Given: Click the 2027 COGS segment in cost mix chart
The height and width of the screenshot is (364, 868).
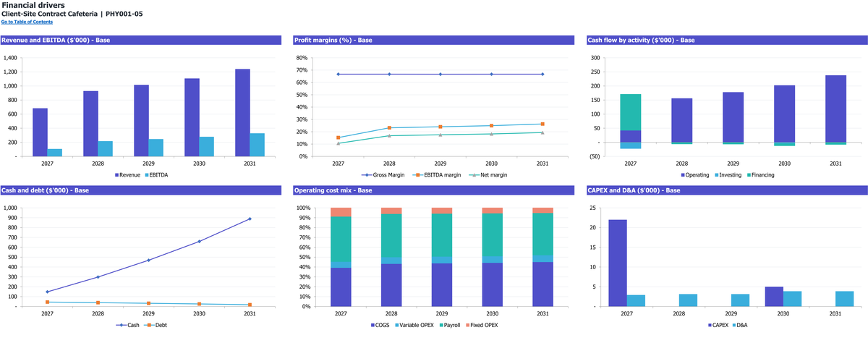Looking at the screenshot, I should [x=341, y=287].
